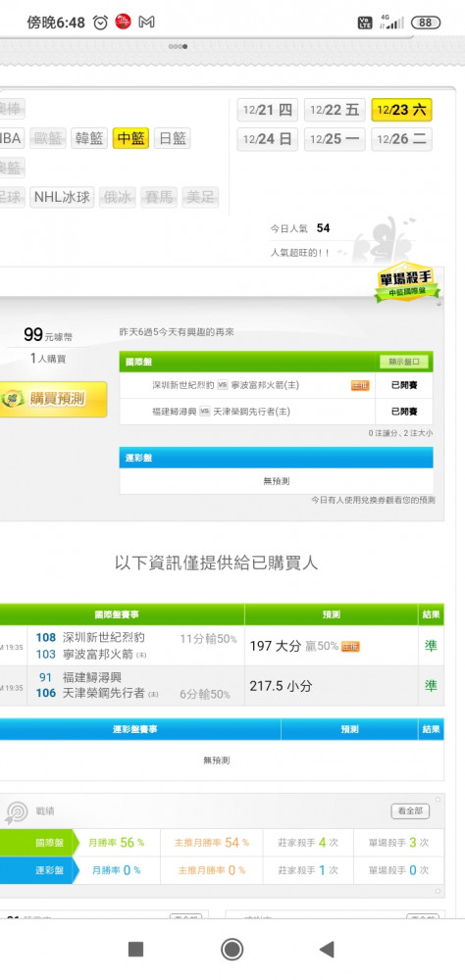Viewport: 465px width, 980px height.
Task: Tap the alarm clock icon in status bar
Action: 100,23
